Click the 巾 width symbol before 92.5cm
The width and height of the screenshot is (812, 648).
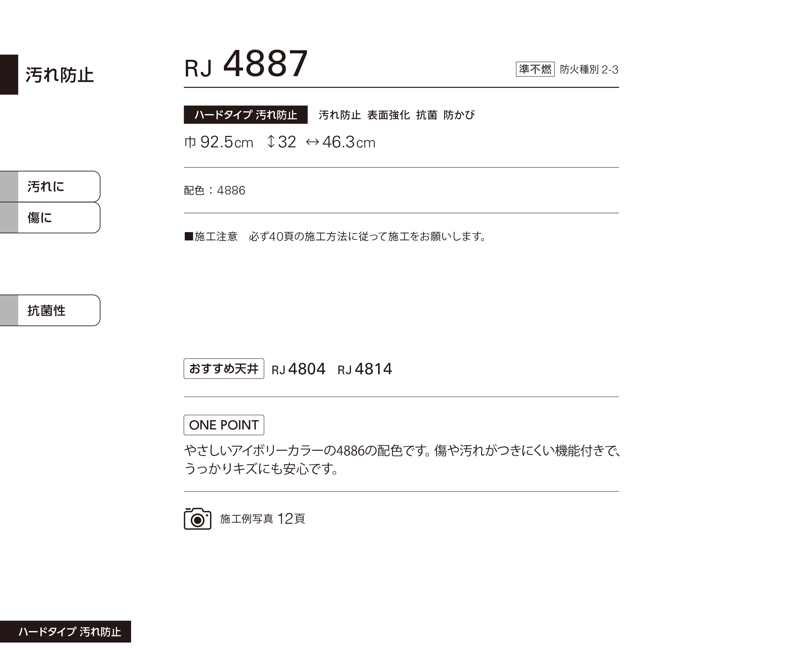[190, 142]
